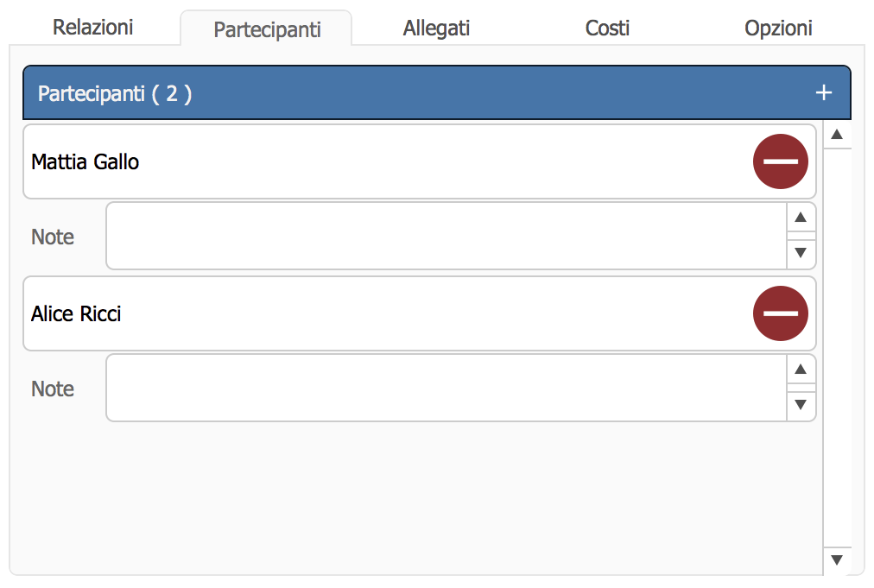Viewport: 874px width, 588px height.
Task: Click the participants list vertical scrollbar track
Action: click(x=837, y=348)
